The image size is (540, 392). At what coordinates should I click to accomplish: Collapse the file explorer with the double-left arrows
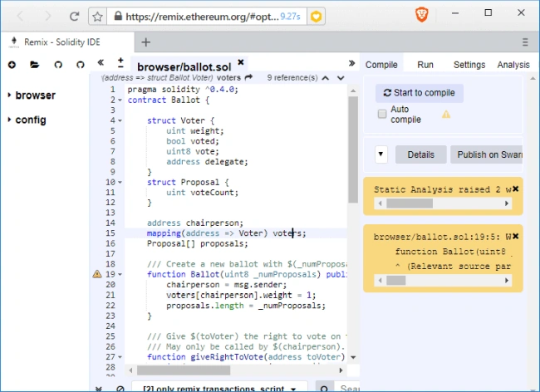click(x=101, y=62)
